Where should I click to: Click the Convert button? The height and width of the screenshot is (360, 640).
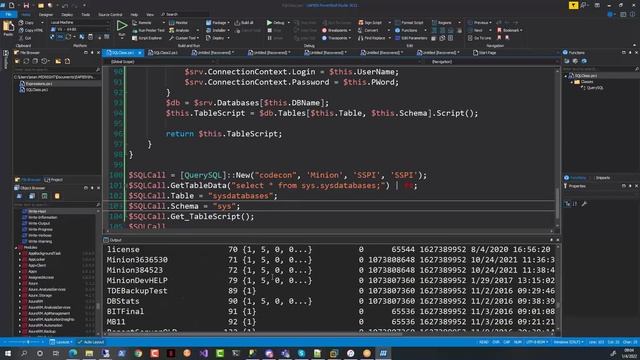[368, 30]
